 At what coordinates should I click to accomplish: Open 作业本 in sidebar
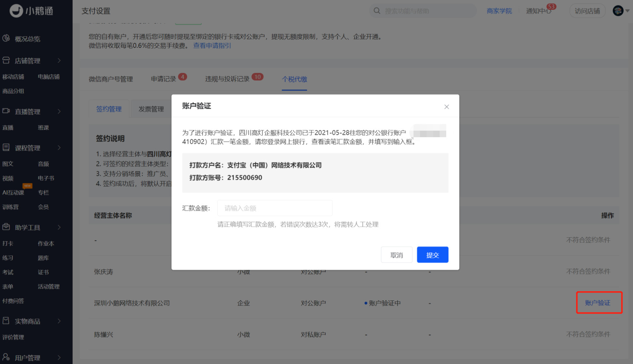46,244
